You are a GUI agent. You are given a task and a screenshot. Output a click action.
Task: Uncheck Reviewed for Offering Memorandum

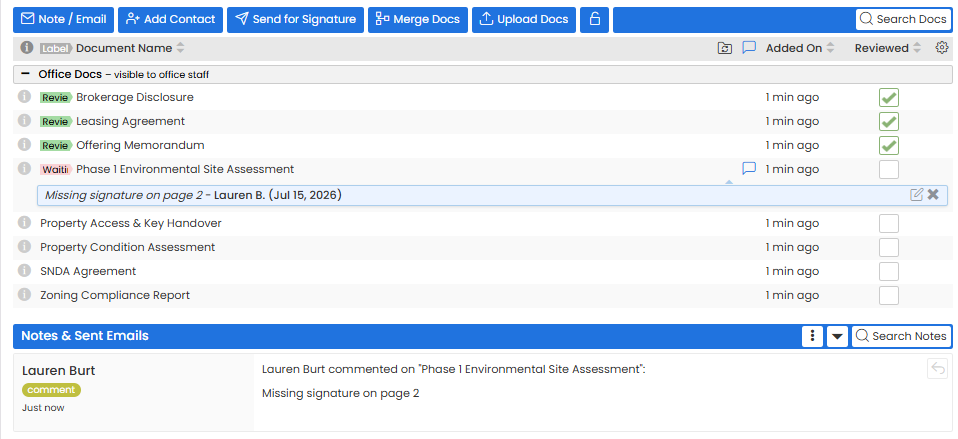coord(889,145)
